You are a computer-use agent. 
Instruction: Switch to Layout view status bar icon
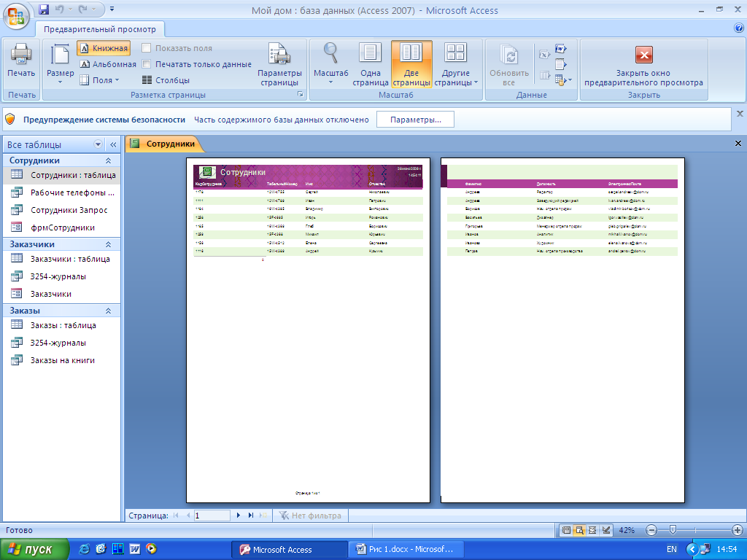click(x=592, y=530)
